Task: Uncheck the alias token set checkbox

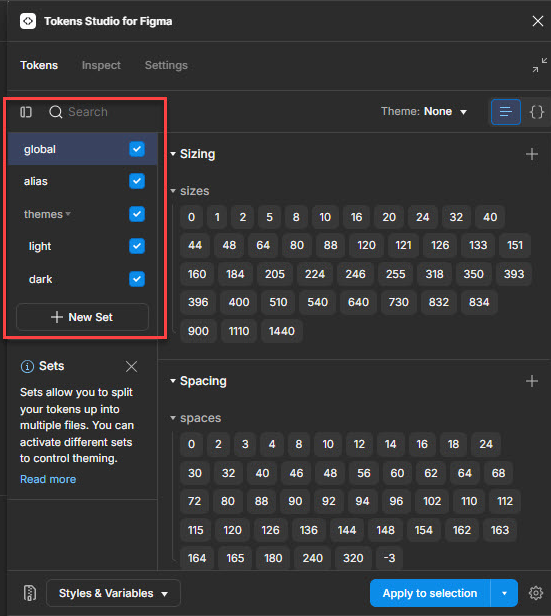Action: [x=137, y=181]
